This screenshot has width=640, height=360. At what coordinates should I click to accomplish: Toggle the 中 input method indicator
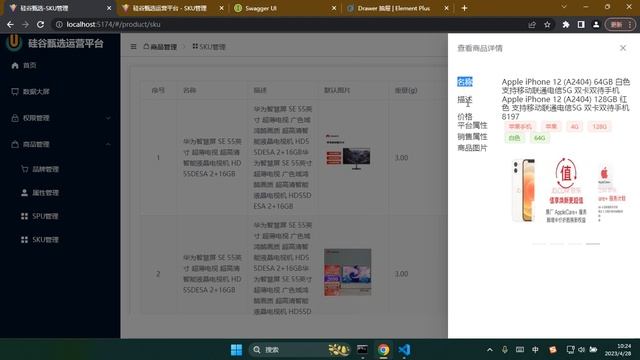[535, 350]
